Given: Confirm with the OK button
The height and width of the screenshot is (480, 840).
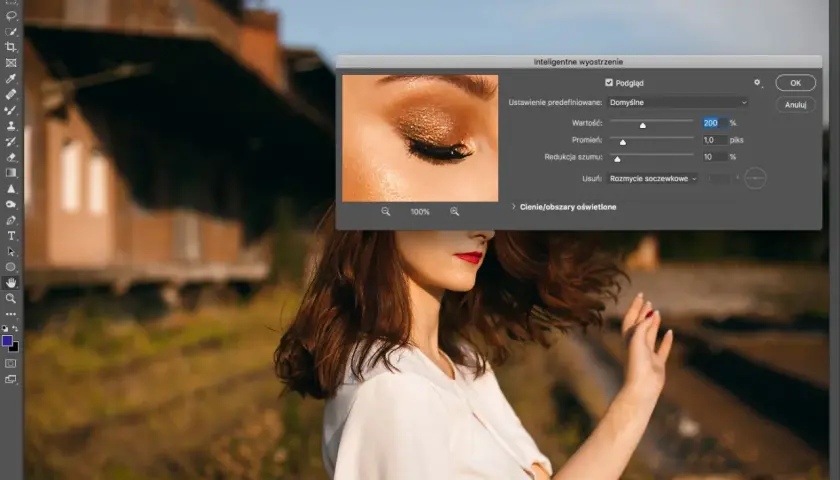Looking at the screenshot, I should [796, 83].
